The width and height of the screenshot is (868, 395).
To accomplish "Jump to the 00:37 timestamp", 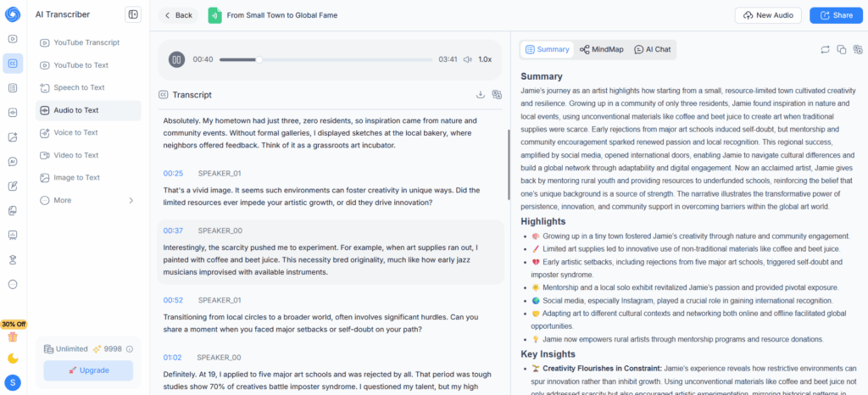I will pyautogui.click(x=173, y=231).
